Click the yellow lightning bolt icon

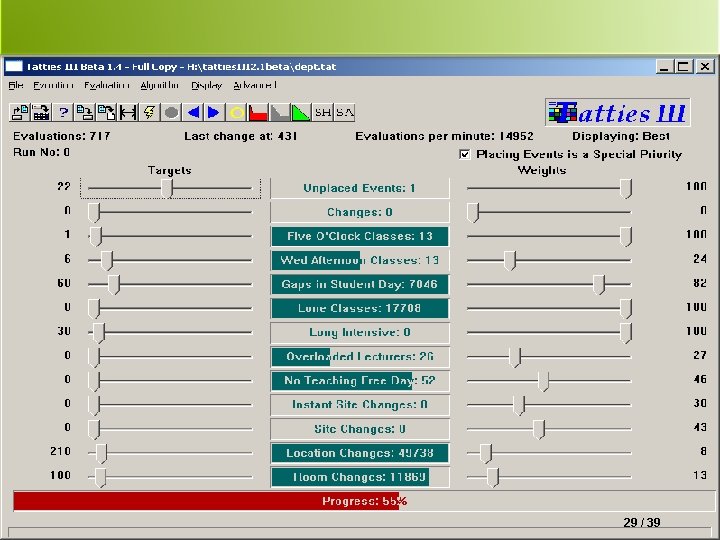point(149,112)
